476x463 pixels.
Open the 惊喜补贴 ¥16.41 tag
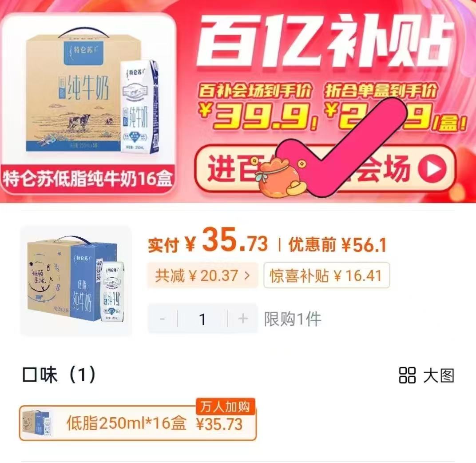tap(326, 275)
